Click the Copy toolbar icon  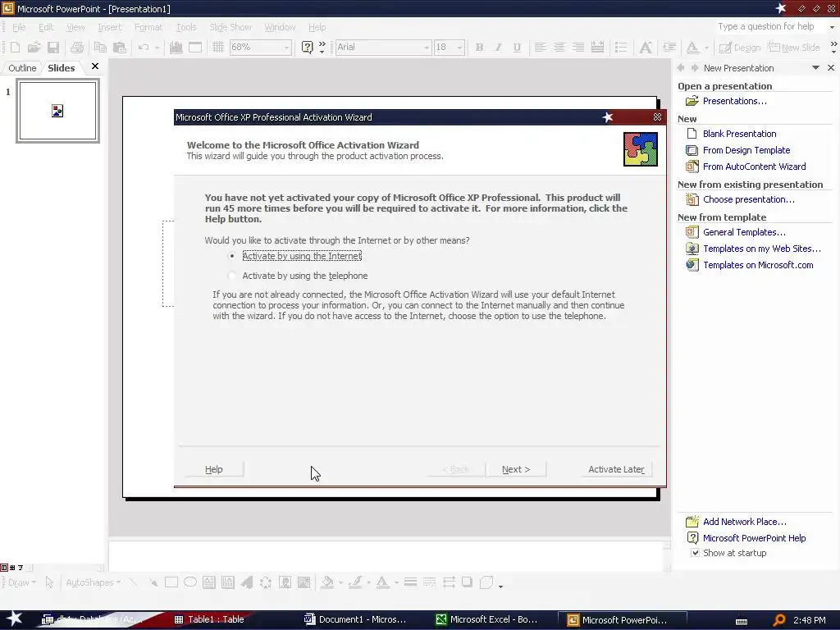click(100, 47)
